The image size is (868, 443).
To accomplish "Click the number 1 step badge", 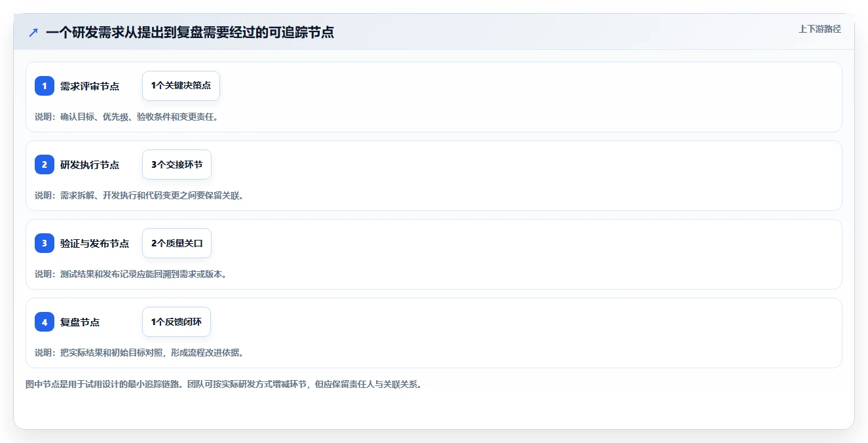I will pos(45,86).
